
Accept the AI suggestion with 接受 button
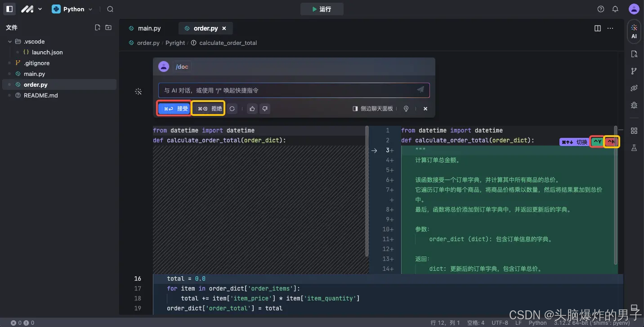(174, 108)
